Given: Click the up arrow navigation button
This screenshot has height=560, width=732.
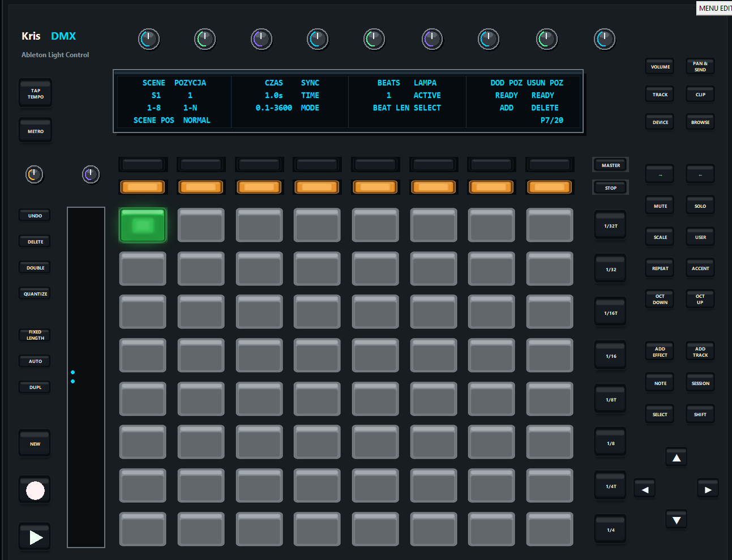Looking at the screenshot, I should point(677,458).
